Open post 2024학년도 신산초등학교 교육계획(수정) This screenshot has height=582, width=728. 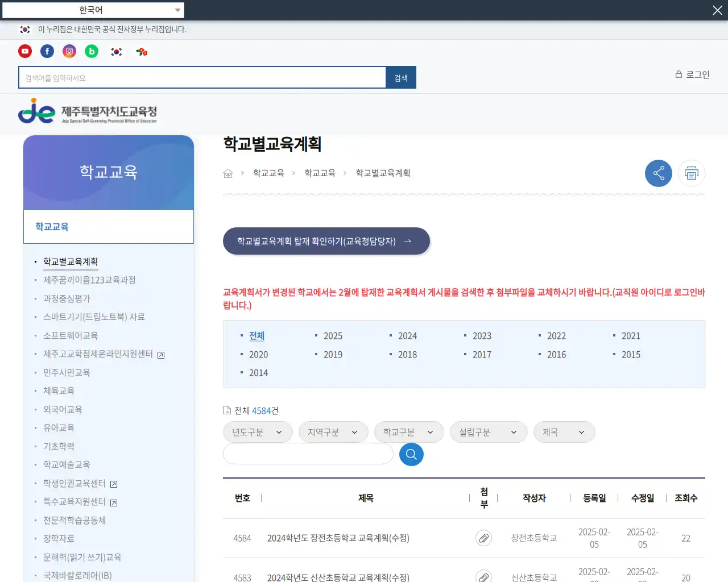pyautogui.click(x=338, y=577)
